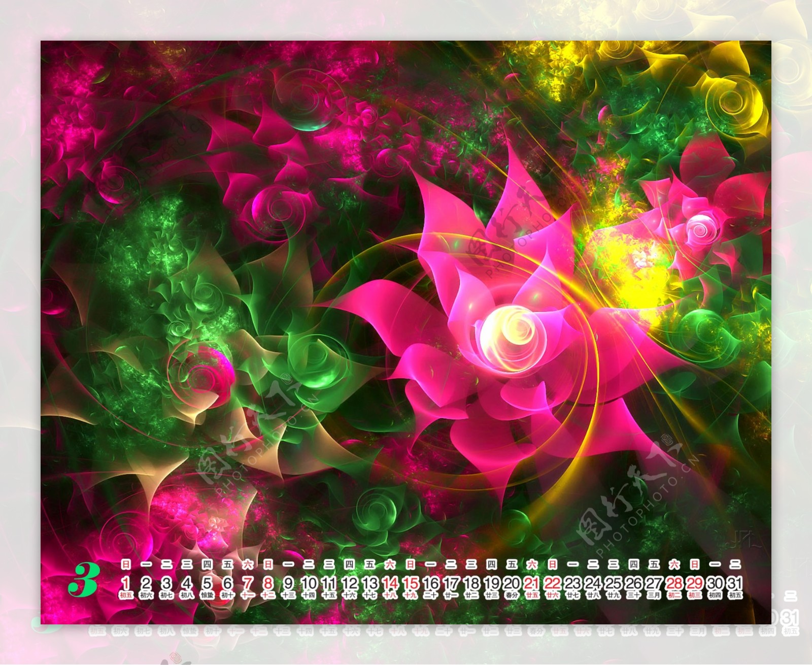Select red date 7 on the calendar
812x665 pixels.
(248, 583)
